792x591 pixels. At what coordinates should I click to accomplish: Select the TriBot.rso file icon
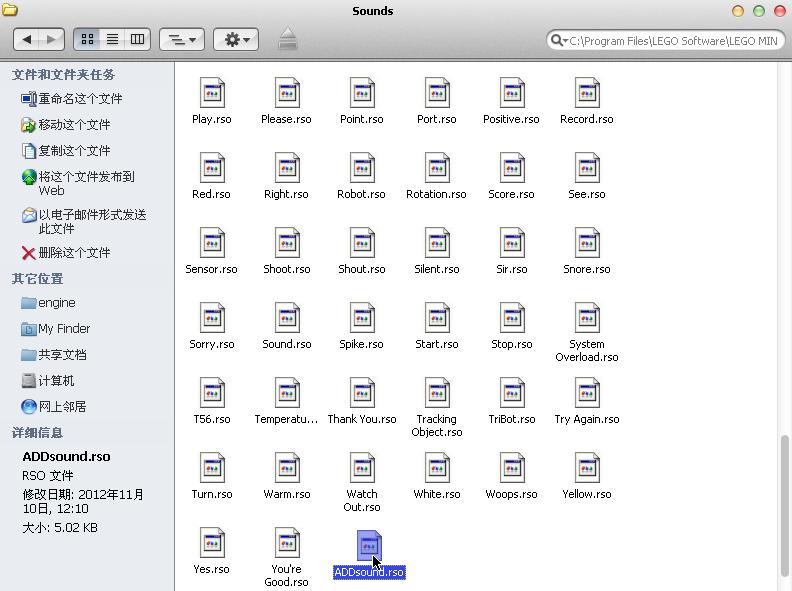pyautogui.click(x=512, y=393)
